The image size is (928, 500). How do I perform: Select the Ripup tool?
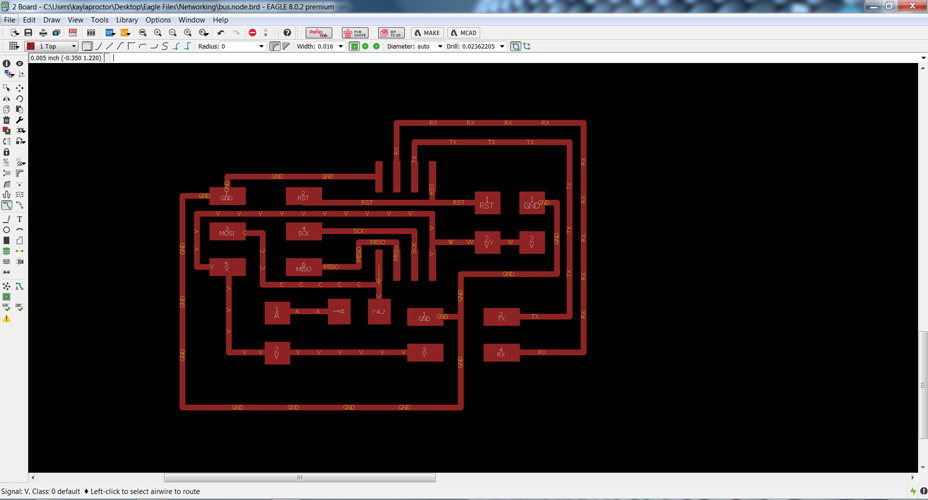coord(20,205)
